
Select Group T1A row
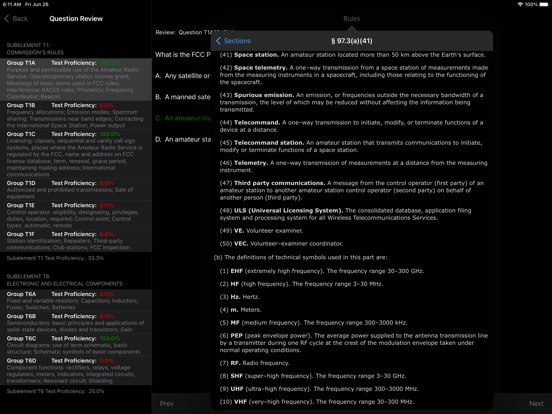coord(76,80)
